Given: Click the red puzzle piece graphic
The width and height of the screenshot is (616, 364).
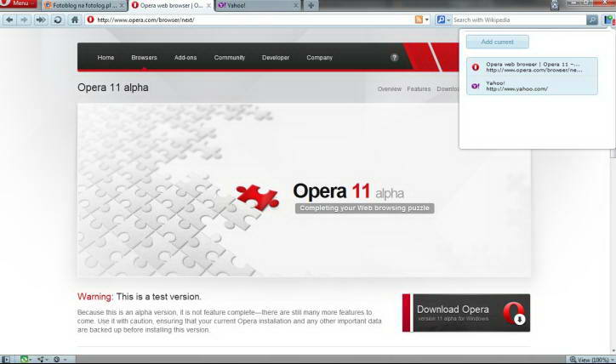Looking at the screenshot, I should [258, 196].
